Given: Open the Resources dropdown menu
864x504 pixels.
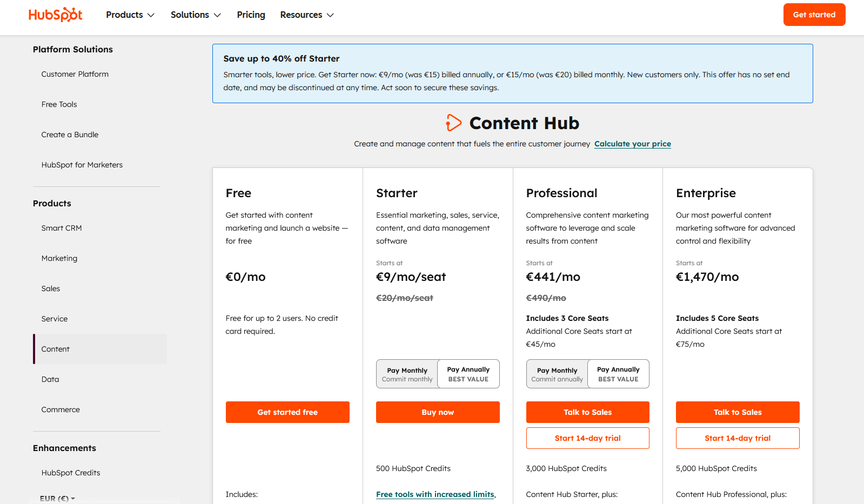Looking at the screenshot, I should 307,15.
